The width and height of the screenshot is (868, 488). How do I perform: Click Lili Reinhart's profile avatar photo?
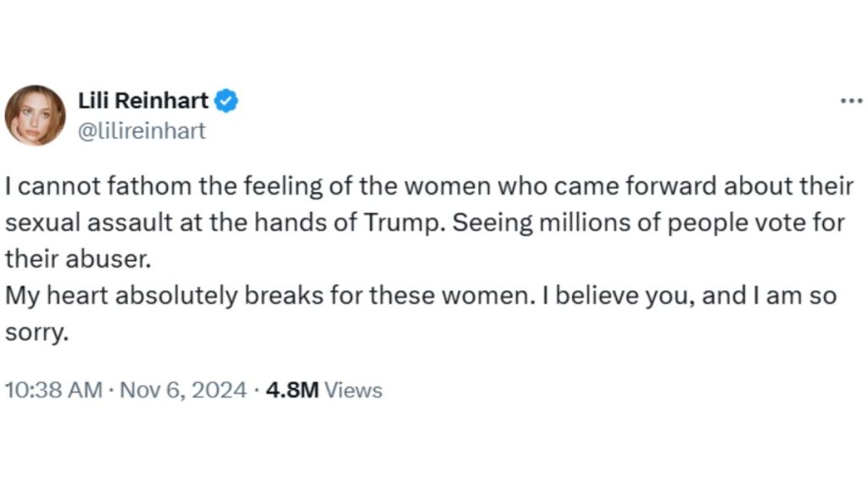click(35, 114)
